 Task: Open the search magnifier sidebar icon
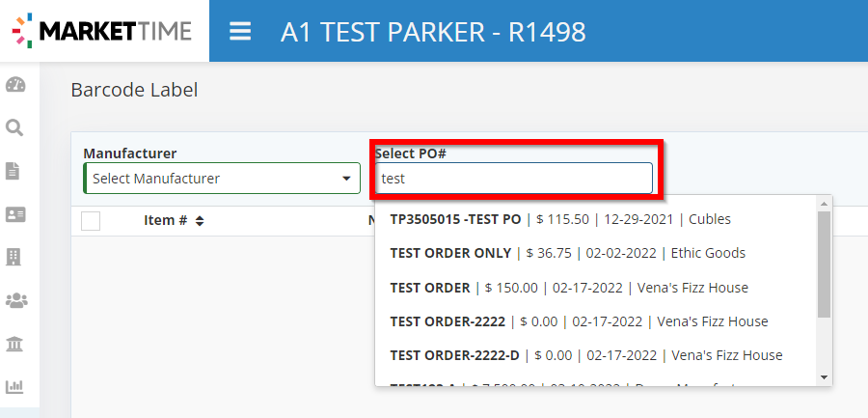[x=14, y=128]
